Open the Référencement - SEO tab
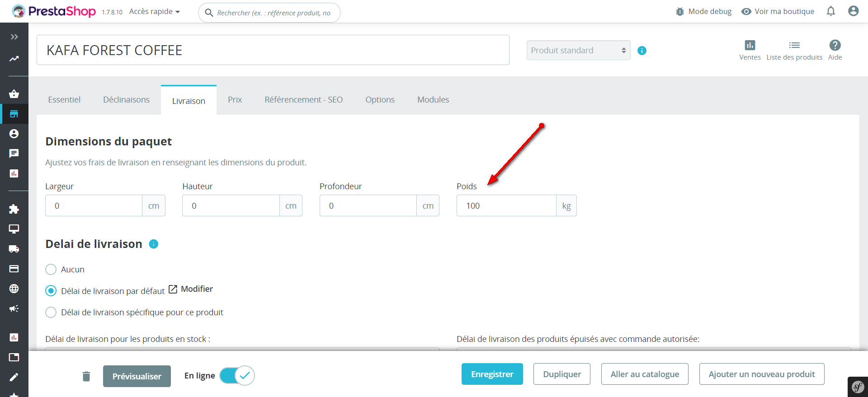Viewport: 868px width, 397px height. (x=304, y=100)
